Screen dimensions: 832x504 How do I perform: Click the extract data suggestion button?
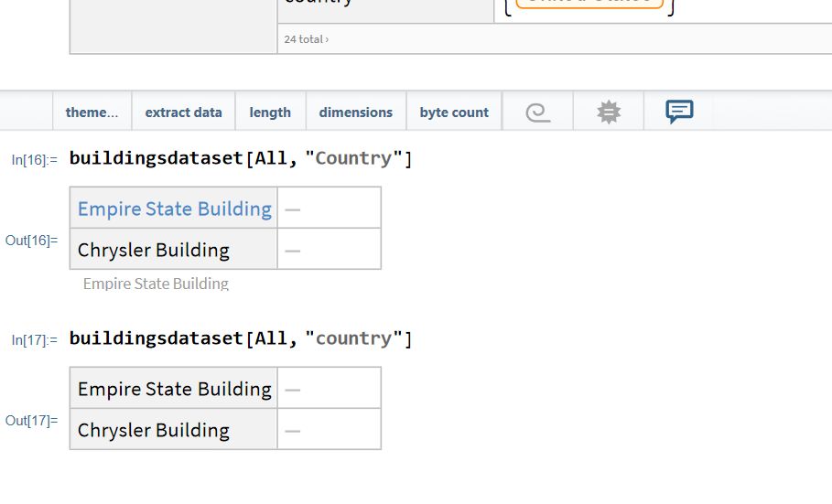pos(184,112)
